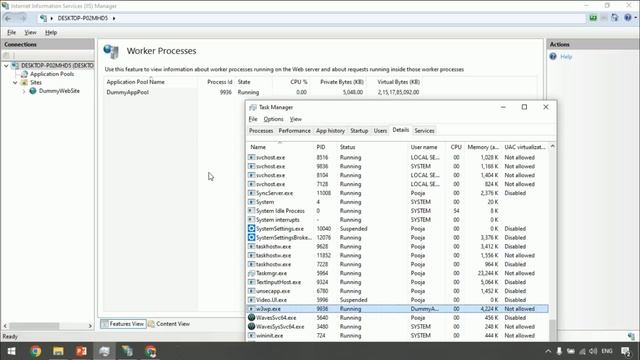
Task: Switch to the Users tab
Action: pos(380,131)
